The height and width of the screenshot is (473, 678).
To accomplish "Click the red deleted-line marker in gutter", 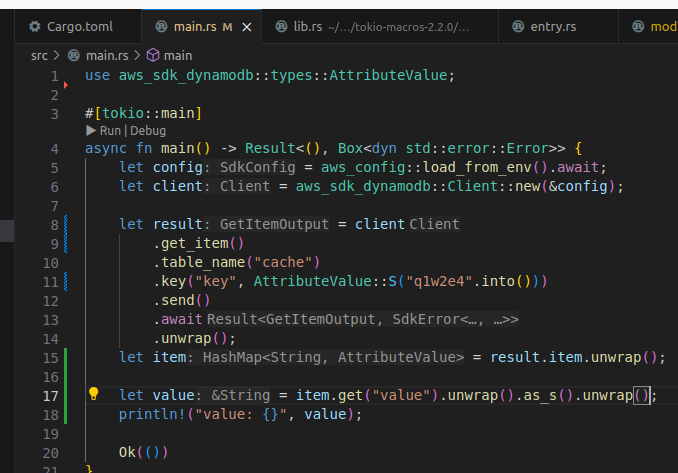I will tap(65, 85).
